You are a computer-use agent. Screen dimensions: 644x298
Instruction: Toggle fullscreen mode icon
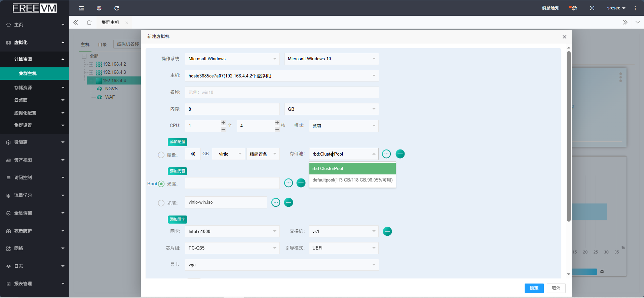[x=592, y=8]
